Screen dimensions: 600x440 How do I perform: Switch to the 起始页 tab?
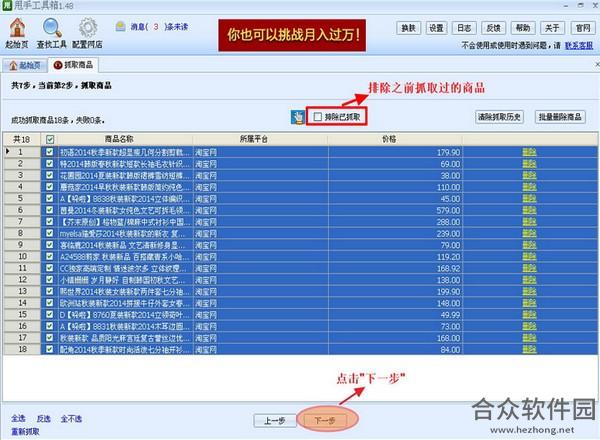click(25, 65)
